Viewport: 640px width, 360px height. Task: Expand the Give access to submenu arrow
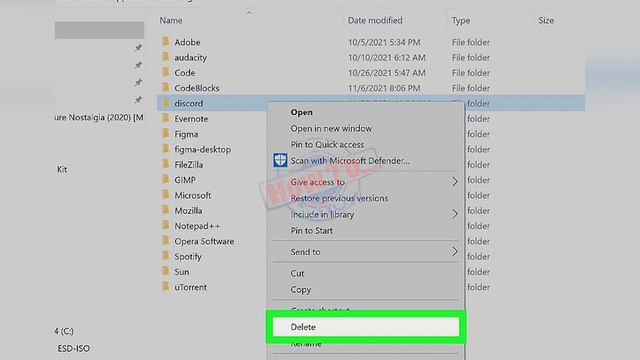[455, 182]
